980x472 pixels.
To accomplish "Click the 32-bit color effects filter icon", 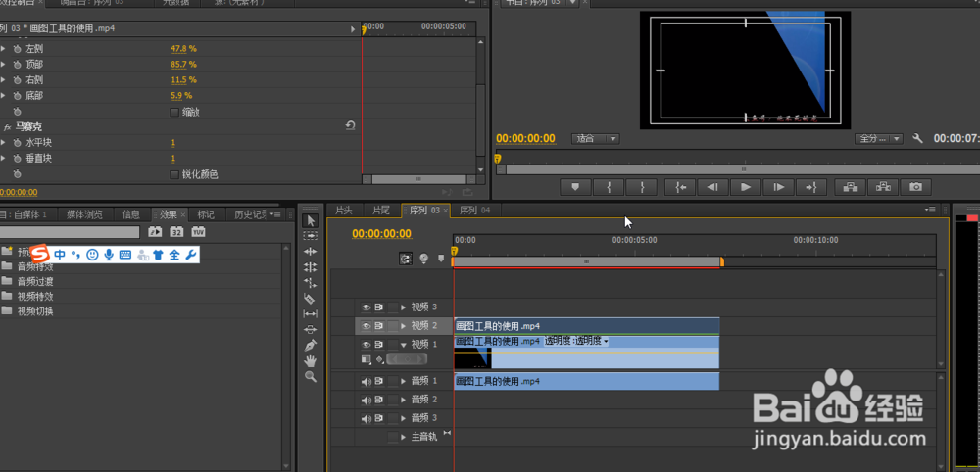I will pos(176,232).
